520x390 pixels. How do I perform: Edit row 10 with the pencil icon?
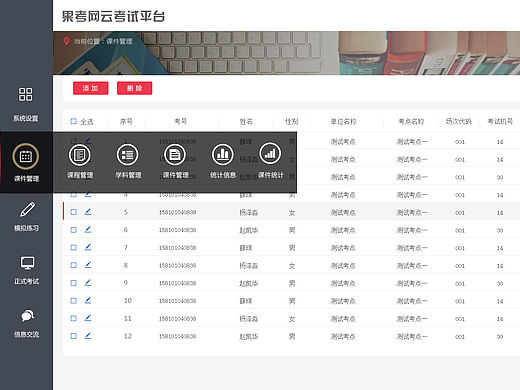[x=88, y=300]
